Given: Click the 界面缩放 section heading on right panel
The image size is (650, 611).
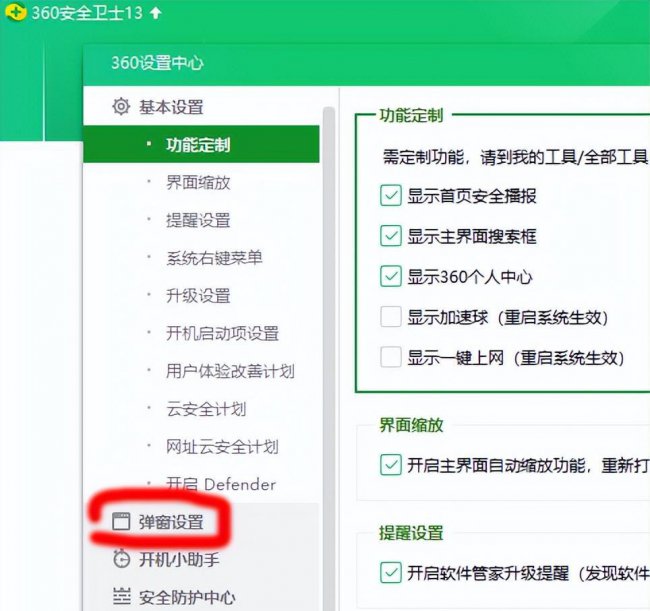Looking at the screenshot, I should coord(411,425).
